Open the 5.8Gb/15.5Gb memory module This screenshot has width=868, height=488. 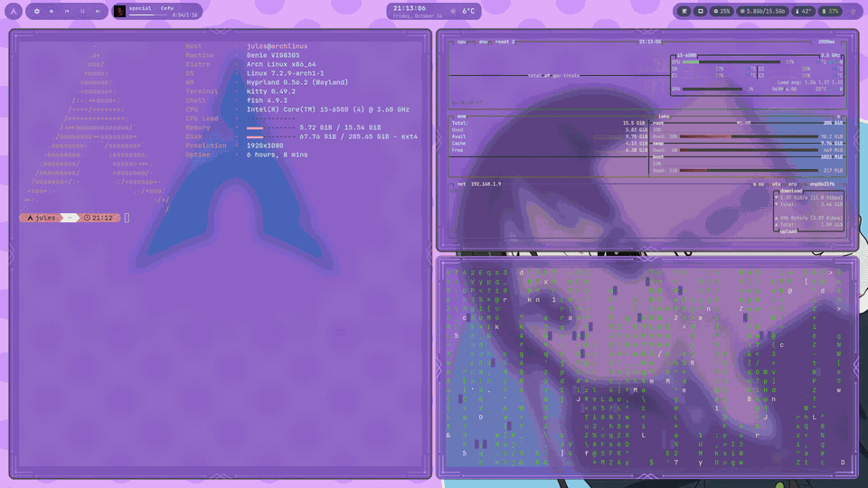pos(764,11)
